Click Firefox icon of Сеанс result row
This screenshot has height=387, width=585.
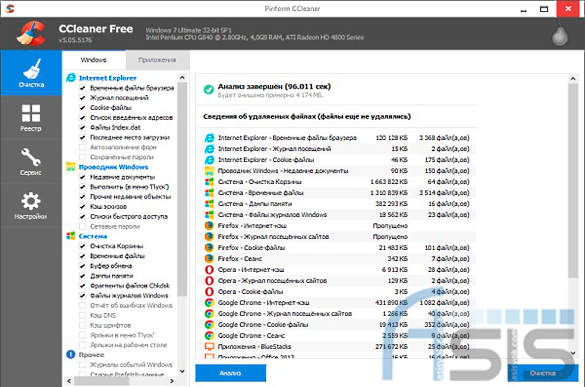209,259
